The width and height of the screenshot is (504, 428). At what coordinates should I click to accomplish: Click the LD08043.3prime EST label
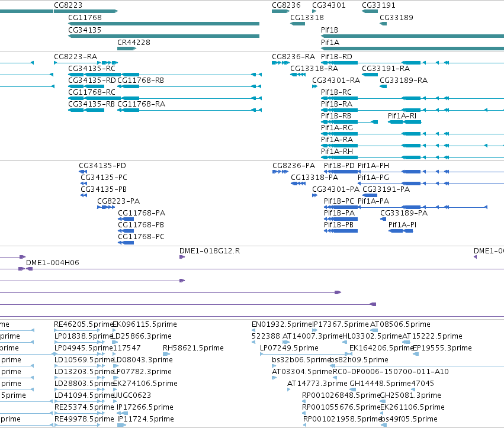143,360
